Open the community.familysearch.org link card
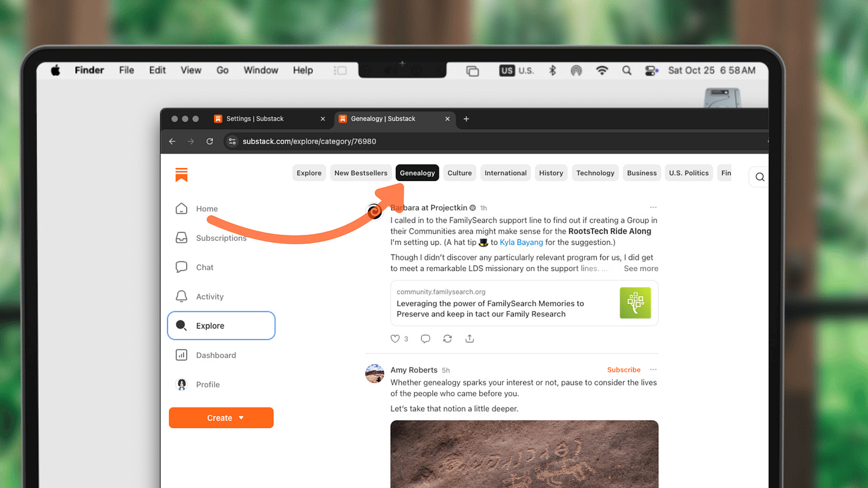Image resolution: width=868 pixels, height=488 pixels. [x=524, y=303]
